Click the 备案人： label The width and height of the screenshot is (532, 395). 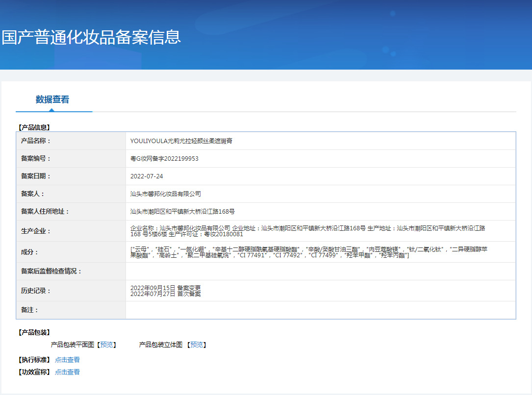tap(32, 194)
